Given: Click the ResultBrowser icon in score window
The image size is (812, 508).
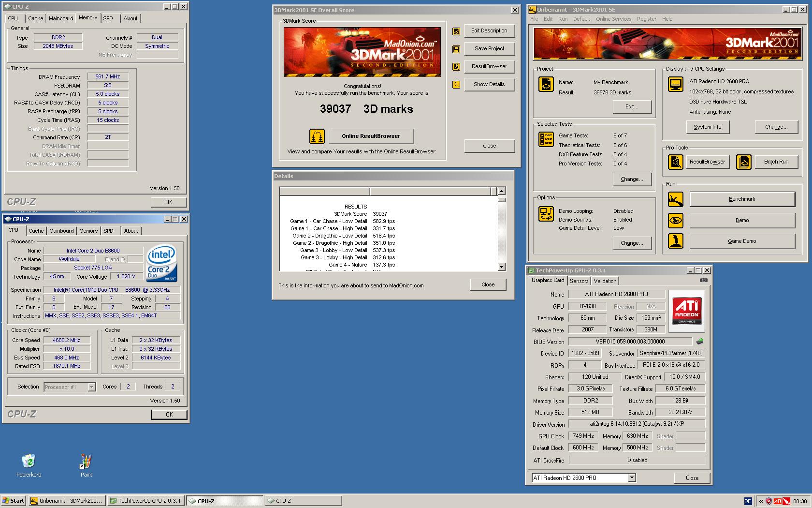Looking at the screenshot, I should click(x=456, y=67).
